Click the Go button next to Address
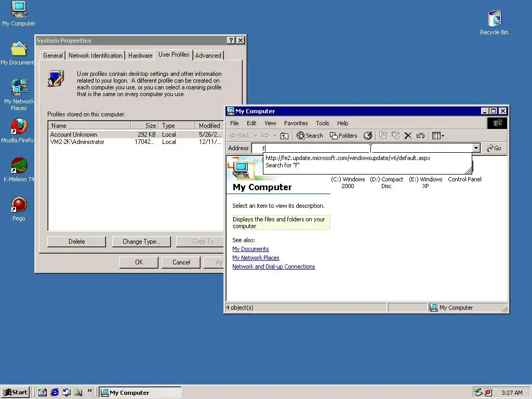Viewport: 532px width, 399px height. (x=494, y=148)
